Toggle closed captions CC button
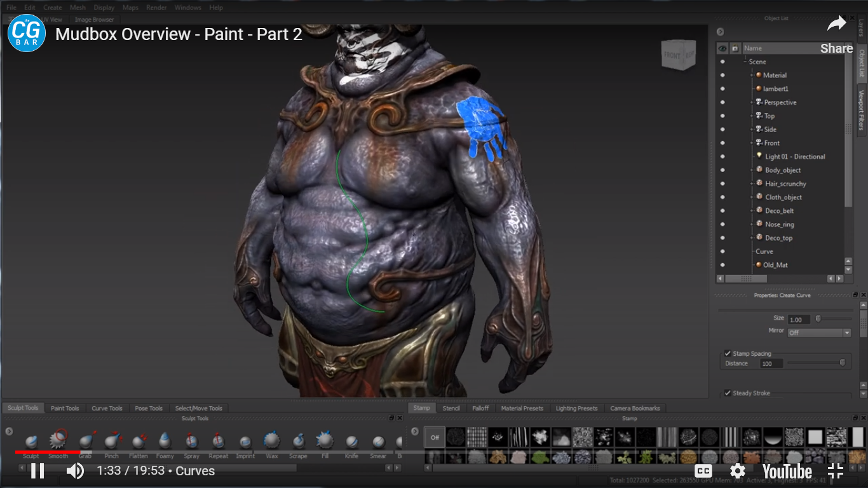The width and height of the screenshot is (868, 488). click(x=703, y=471)
